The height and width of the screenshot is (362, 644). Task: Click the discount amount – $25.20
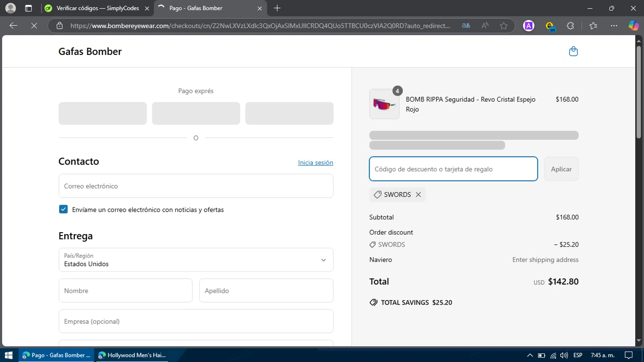566,245
